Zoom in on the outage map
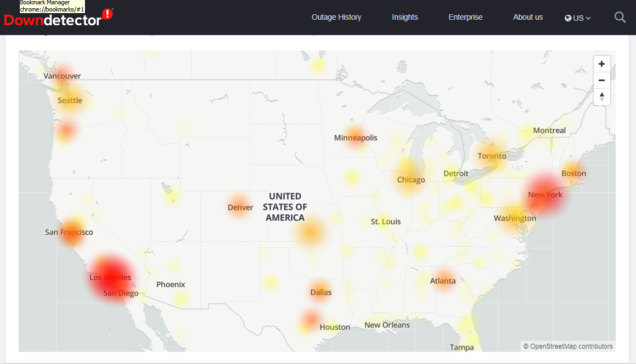The width and height of the screenshot is (636, 364). [x=601, y=64]
